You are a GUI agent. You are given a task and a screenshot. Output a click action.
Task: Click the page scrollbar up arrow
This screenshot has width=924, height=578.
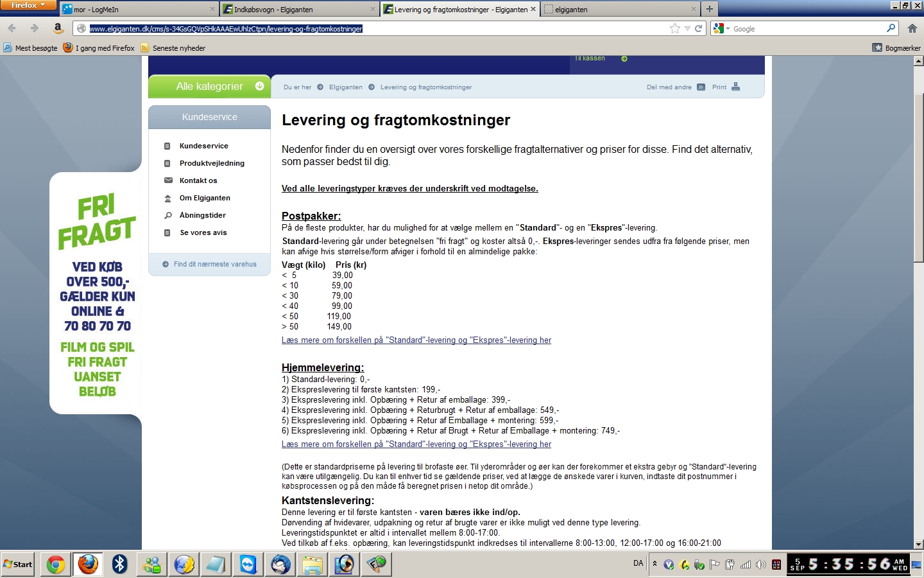(918, 61)
